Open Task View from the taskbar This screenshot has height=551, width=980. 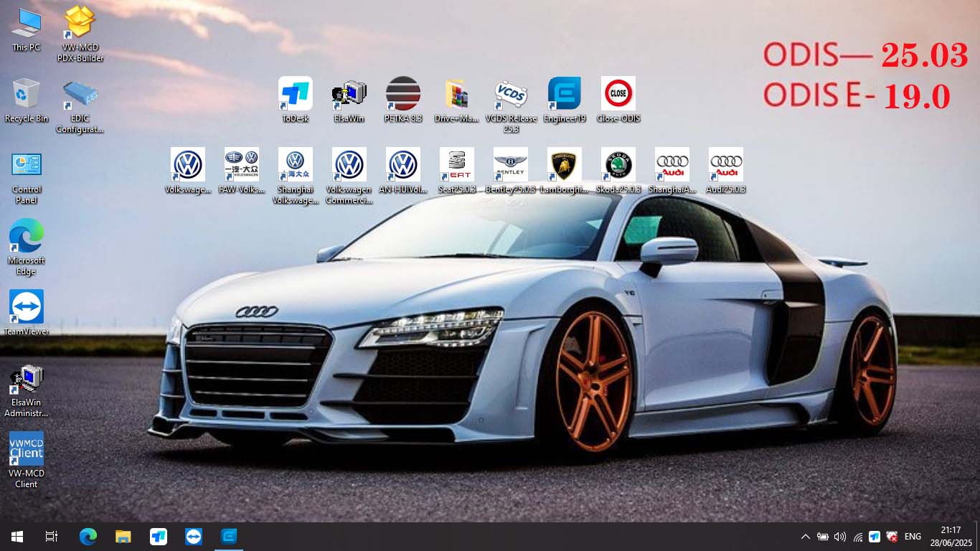(52, 537)
